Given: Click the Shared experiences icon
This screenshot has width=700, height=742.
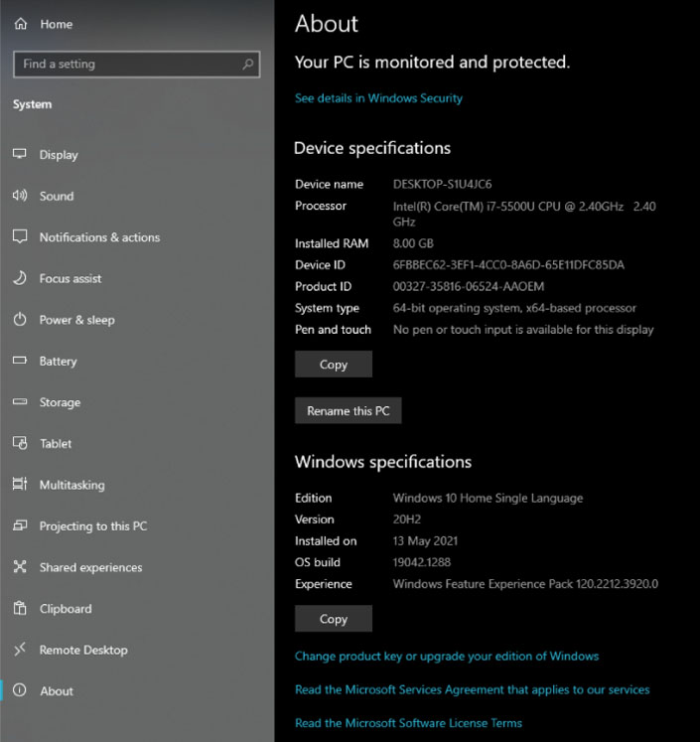Looking at the screenshot, I should coord(20,566).
